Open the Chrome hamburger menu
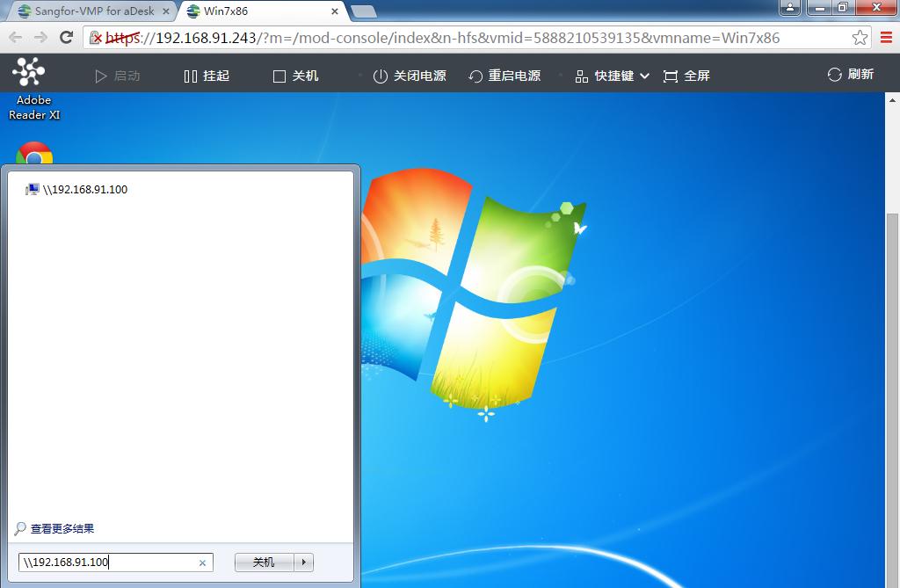 886,38
